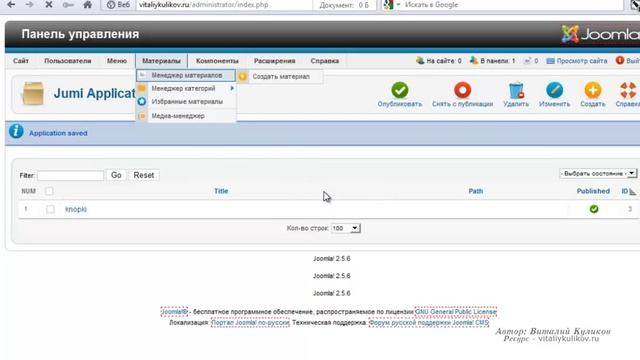The image size is (640, 360).
Task: Click the Изменить blue pencil icon
Action: point(554,90)
